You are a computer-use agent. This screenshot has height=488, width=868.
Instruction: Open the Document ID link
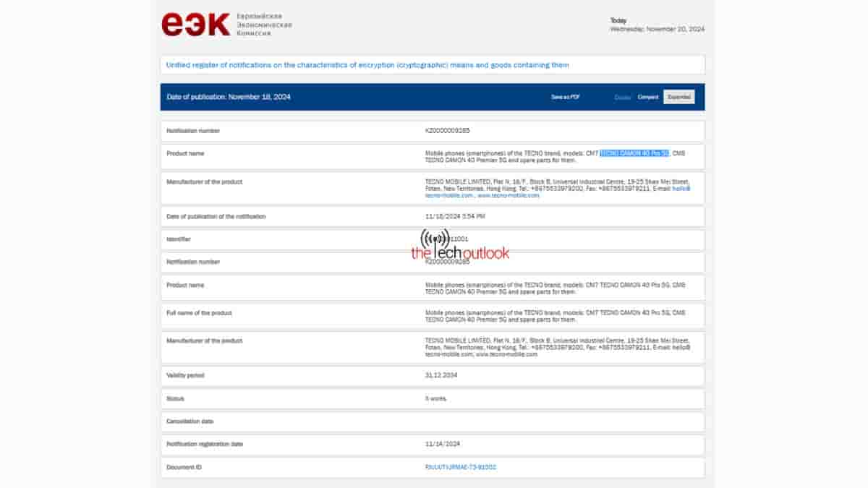point(461,467)
